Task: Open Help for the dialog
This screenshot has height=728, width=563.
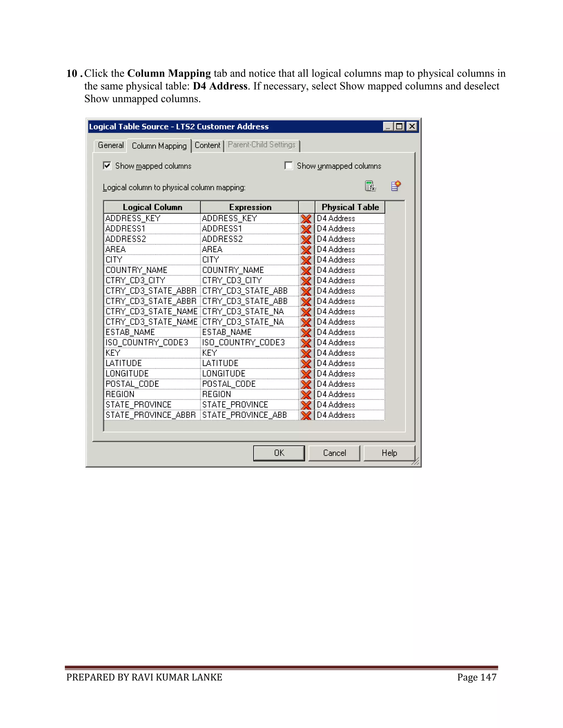Action: coord(389,453)
